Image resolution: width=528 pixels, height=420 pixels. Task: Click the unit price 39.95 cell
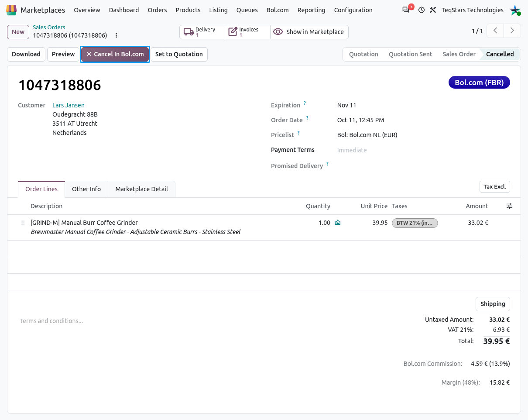click(x=380, y=223)
